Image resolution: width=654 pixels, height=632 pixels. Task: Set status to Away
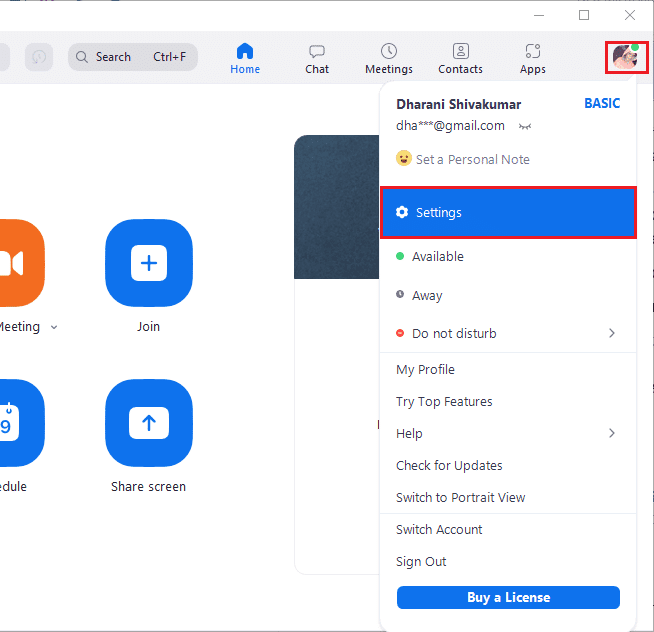coord(508,295)
